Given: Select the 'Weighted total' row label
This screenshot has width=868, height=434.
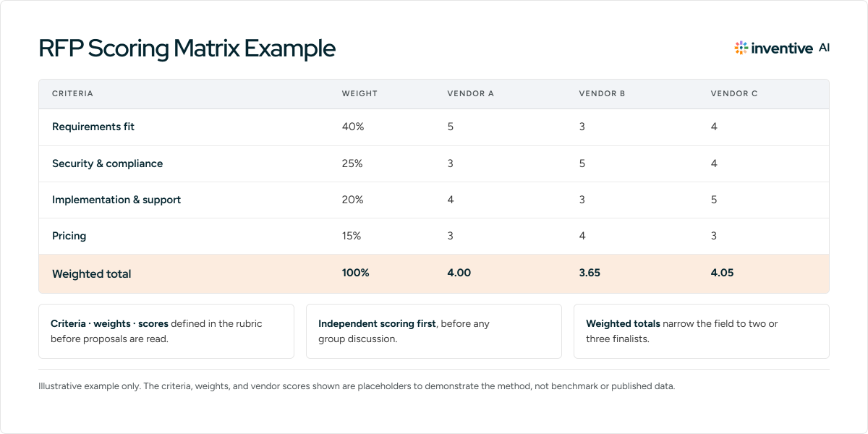Looking at the screenshot, I should click(x=92, y=274).
